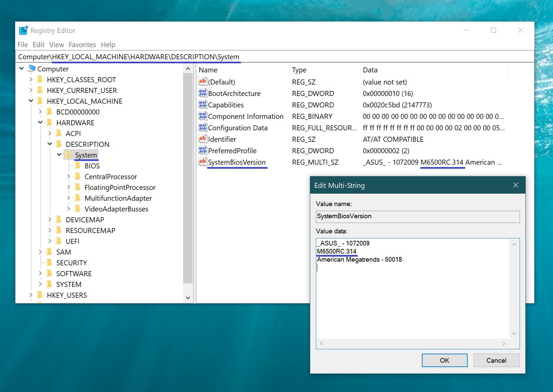Confirm the multi-string edit with OK
Image resolution: width=553 pixels, height=392 pixels.
click(444, 360)
